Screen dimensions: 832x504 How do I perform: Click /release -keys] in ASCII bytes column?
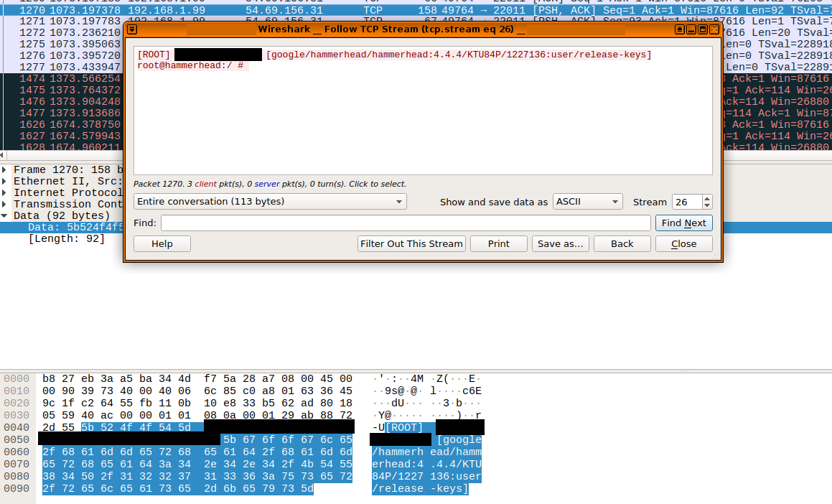(420, 489)
